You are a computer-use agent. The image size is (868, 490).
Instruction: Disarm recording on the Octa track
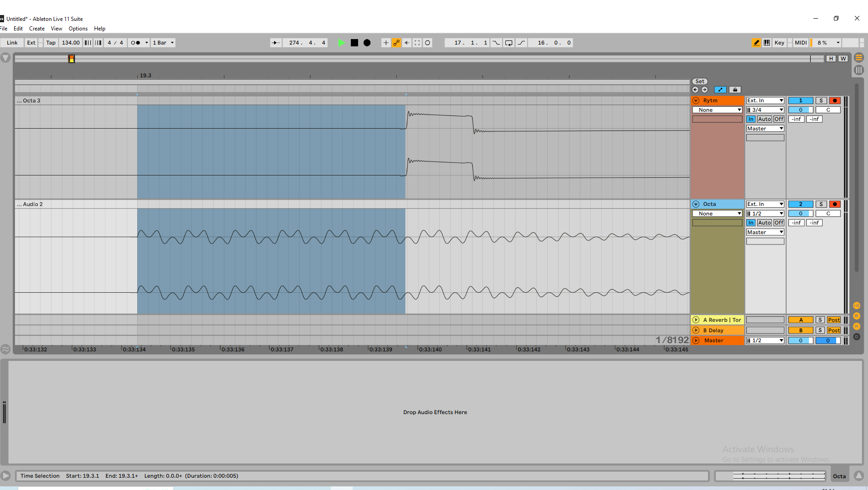834,204
